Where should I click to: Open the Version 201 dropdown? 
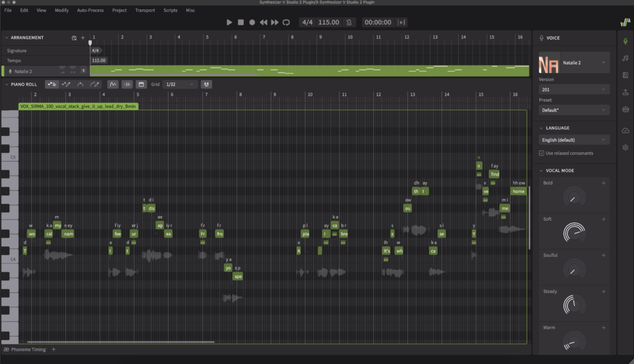[573, 90]
